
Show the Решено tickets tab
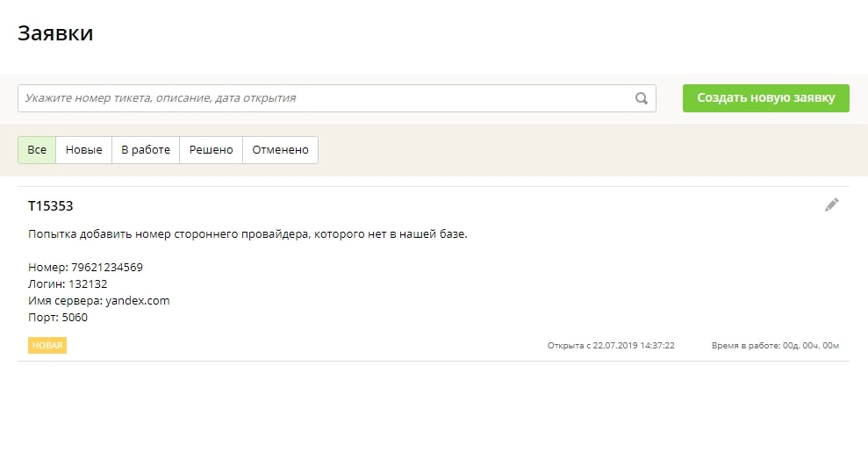tap(211, 150)
